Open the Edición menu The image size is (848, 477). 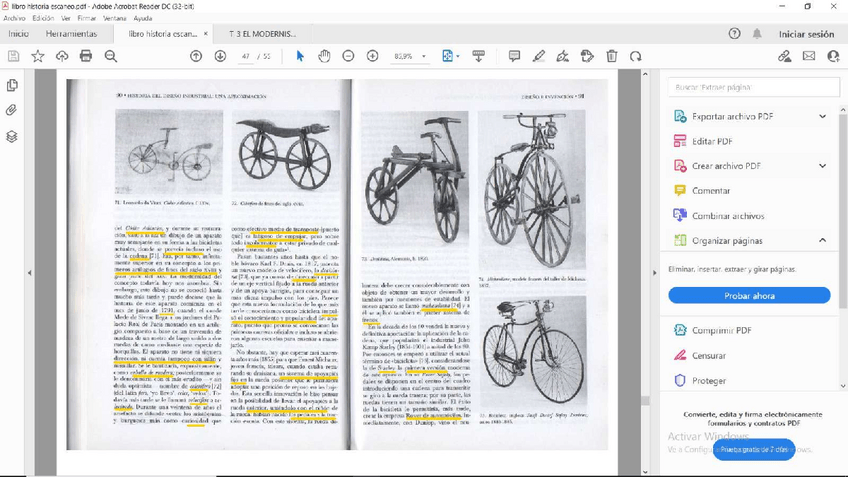coord(43,18)
